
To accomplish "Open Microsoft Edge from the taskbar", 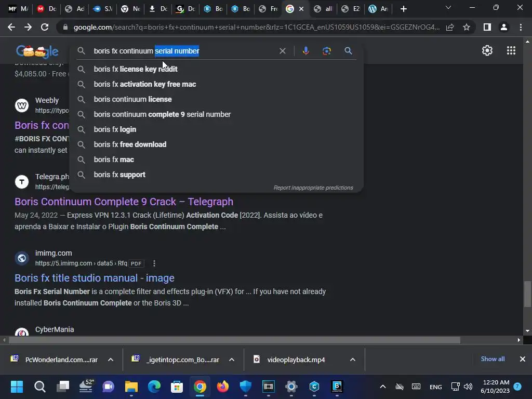I will coord(154,387).
